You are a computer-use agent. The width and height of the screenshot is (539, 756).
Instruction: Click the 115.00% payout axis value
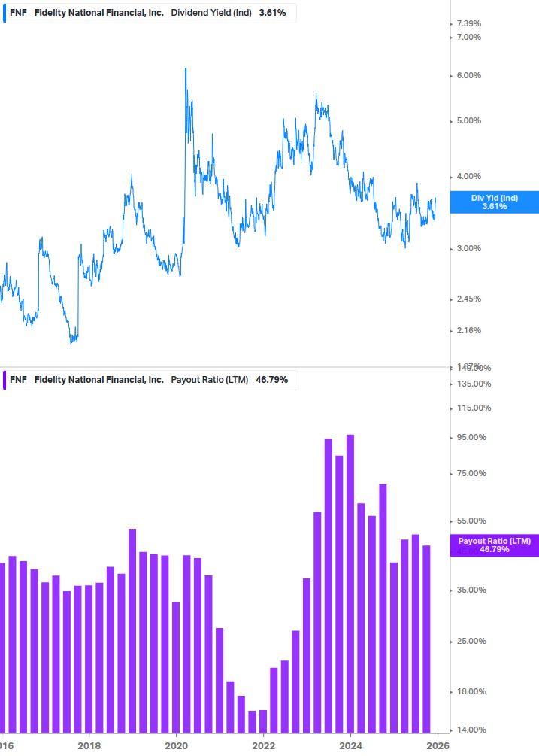(474, 408)
